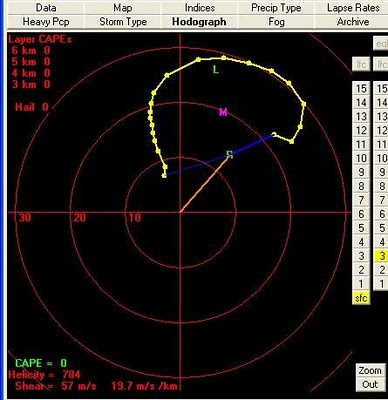Open the Heavy Pcp tab

point(46,22)
